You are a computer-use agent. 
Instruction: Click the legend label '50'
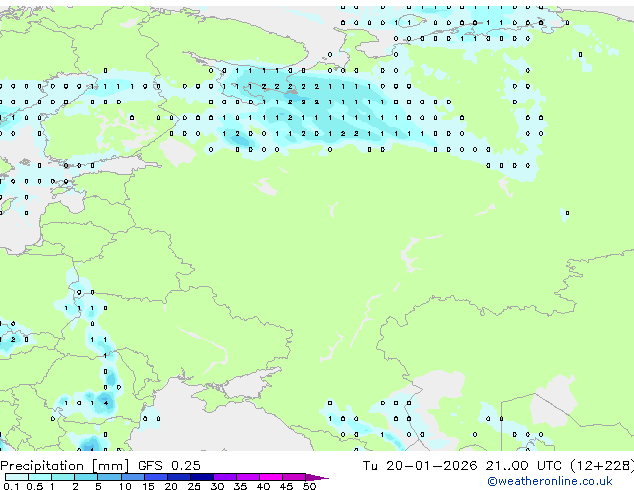coord(309,486)
